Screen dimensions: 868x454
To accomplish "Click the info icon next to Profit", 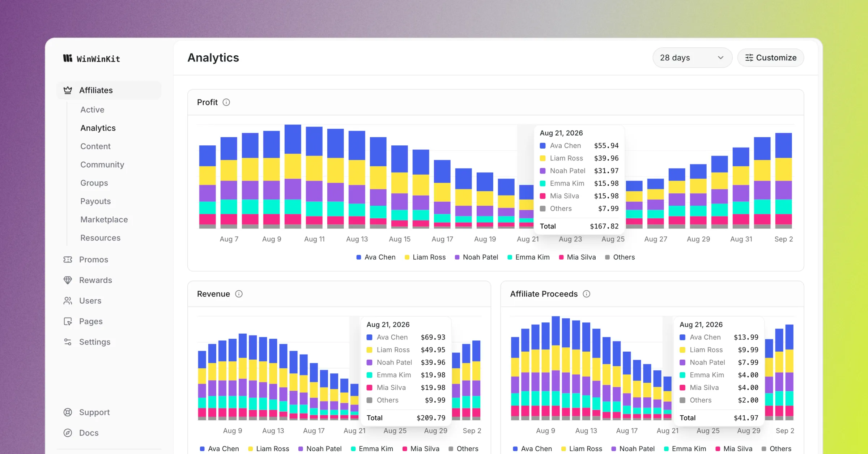I will (226, 102).
